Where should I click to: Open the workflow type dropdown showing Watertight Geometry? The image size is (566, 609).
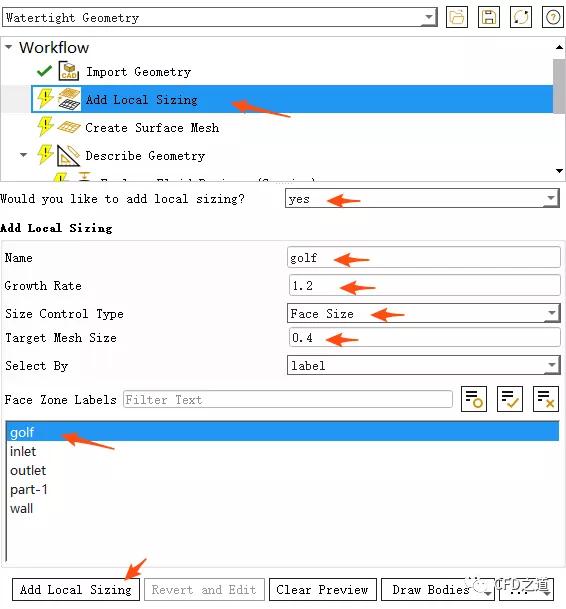pyautogui.click(x=220, y=17)
